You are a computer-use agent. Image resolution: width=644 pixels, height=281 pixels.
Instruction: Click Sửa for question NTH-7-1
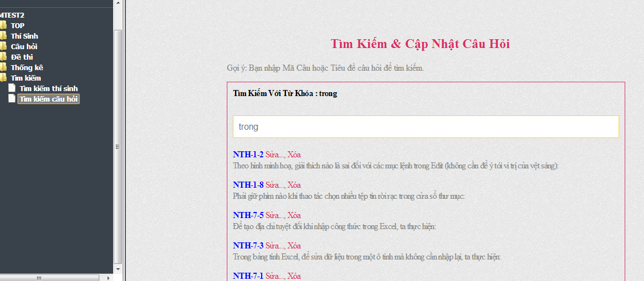point(275,276)
